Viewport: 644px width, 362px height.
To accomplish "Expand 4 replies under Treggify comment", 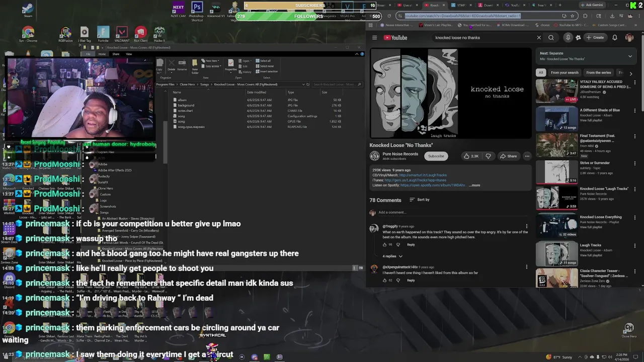I will 392,256.
